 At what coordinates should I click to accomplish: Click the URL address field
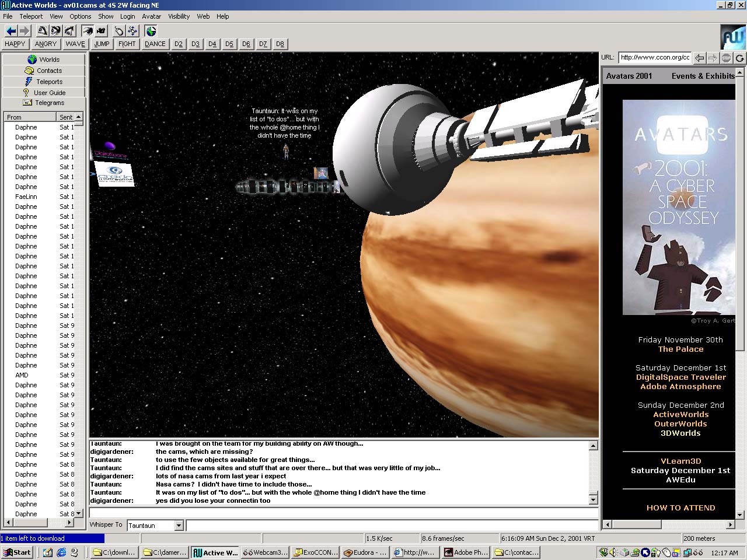point(654,58)
